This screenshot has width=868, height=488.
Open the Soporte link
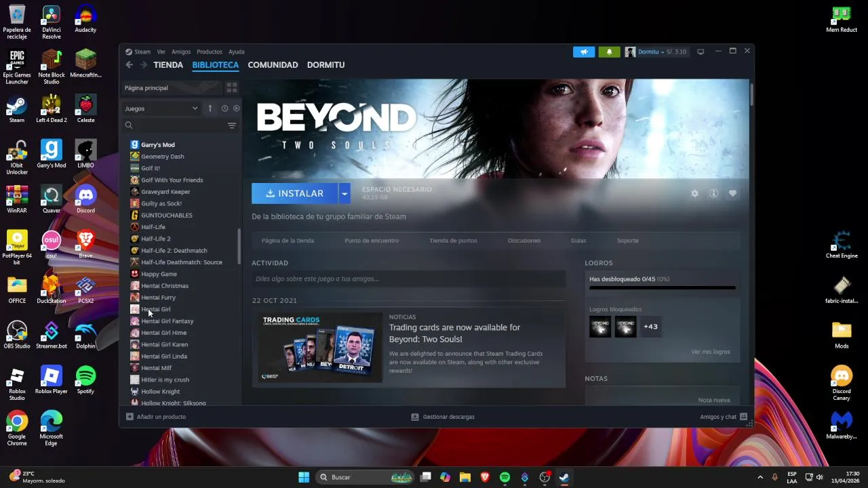pos(627,241)
